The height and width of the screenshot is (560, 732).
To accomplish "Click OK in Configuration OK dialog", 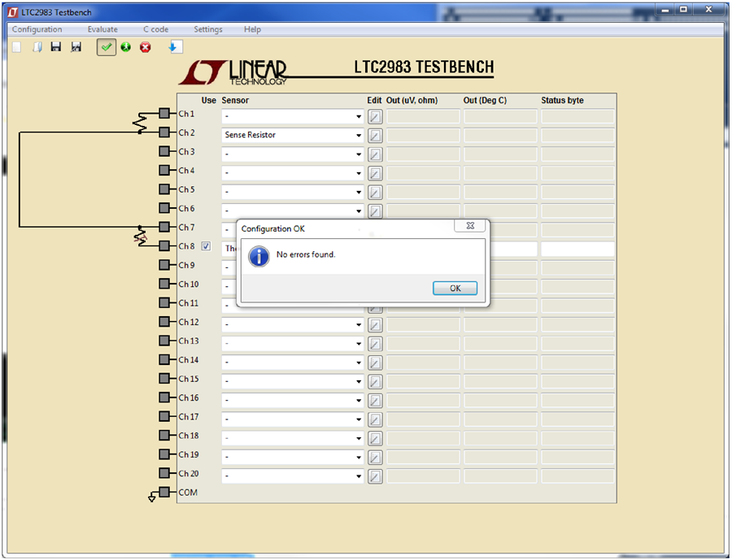I will tap(455, 289).
